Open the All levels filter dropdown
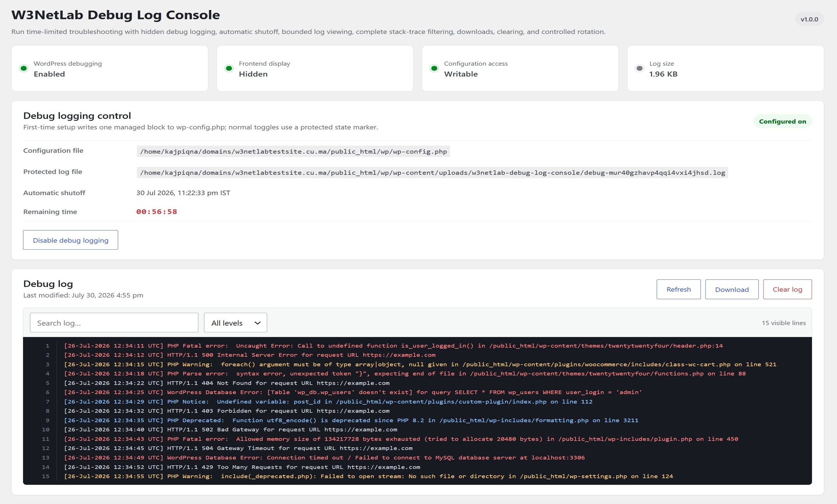This screenshot has width=837, height=504. click(235, 323)
